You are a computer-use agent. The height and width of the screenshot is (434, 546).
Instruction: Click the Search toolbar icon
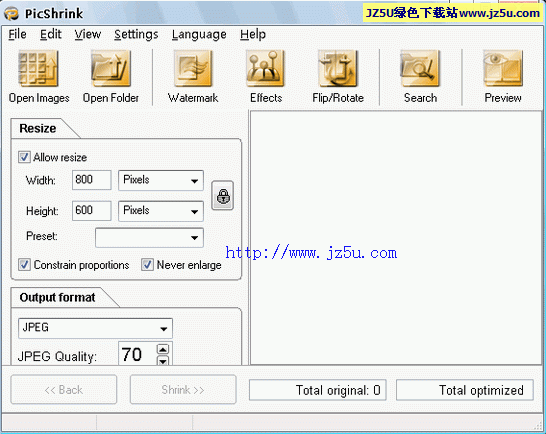point(420,69)
